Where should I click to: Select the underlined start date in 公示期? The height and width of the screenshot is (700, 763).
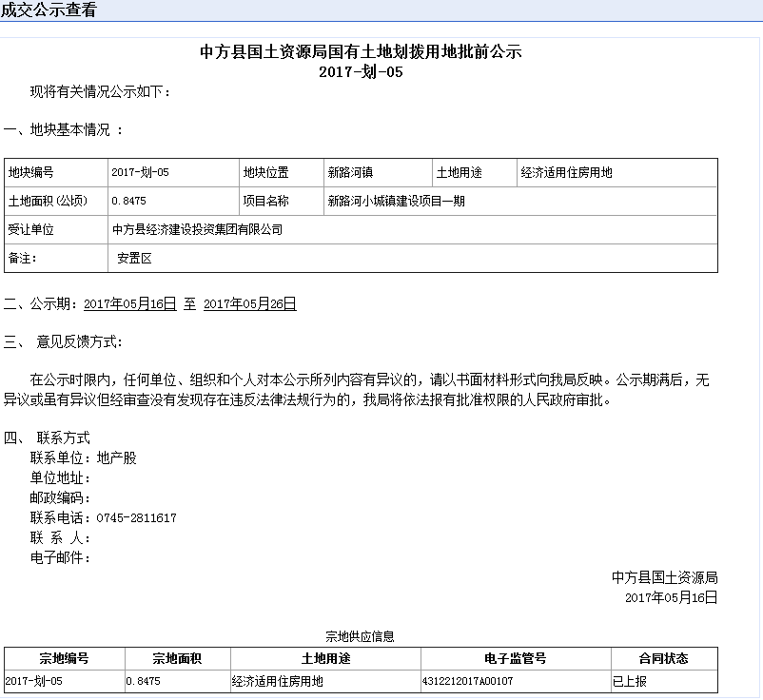pyautogui.click(x=130, y=304)
